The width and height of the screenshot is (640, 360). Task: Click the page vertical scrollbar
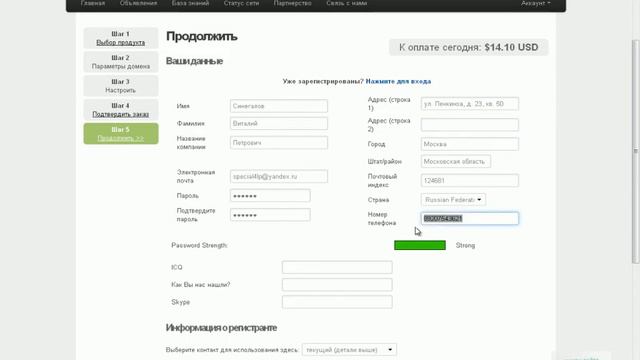point(636,151)
